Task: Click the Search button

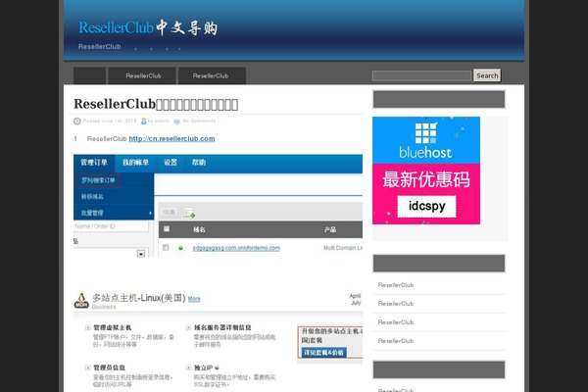Action: 487,75
